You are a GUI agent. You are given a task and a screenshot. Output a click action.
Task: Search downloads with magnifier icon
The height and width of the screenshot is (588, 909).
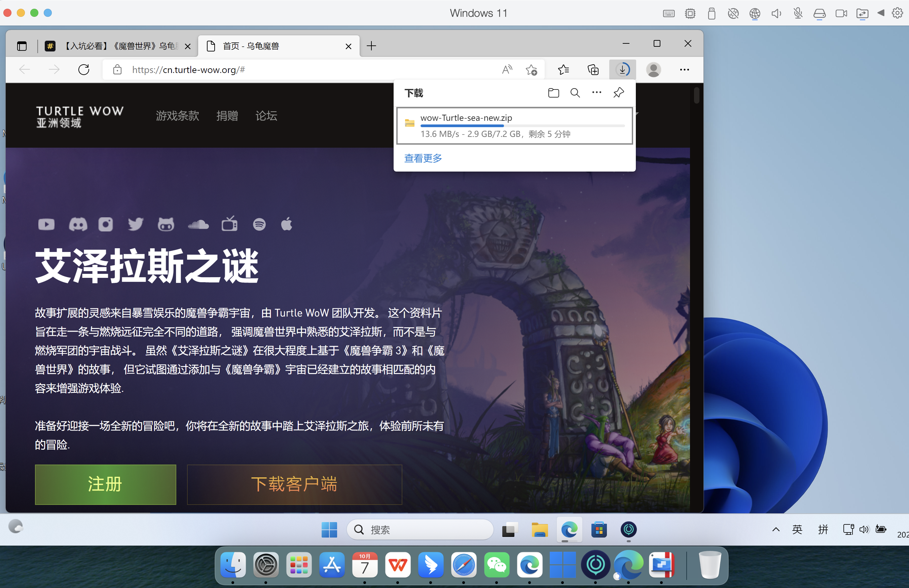575,93
